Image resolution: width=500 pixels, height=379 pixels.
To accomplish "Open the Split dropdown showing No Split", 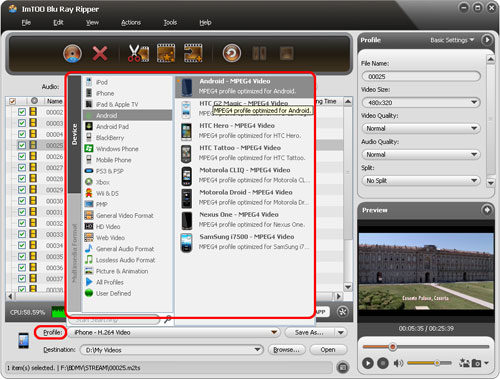I will tap(421, 180).
